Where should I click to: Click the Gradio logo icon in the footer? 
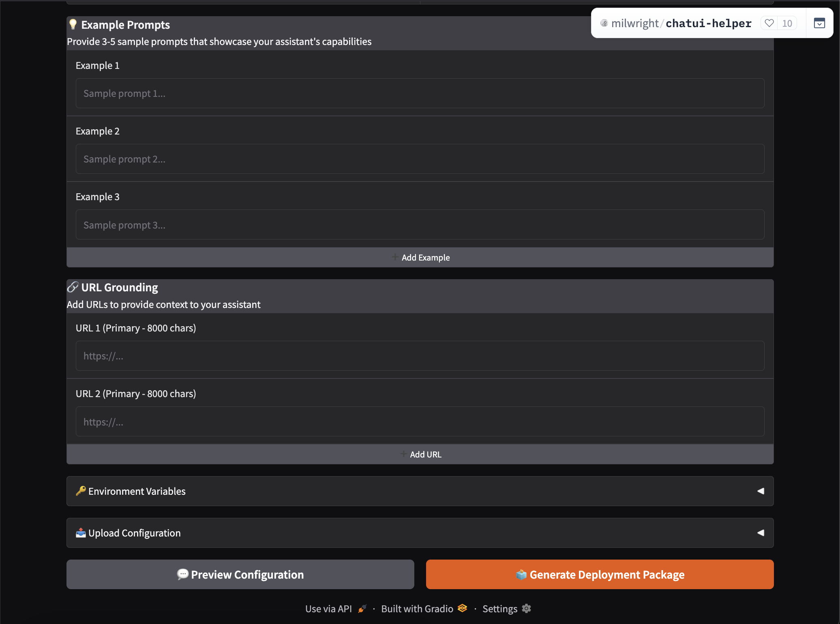point(462,608)
